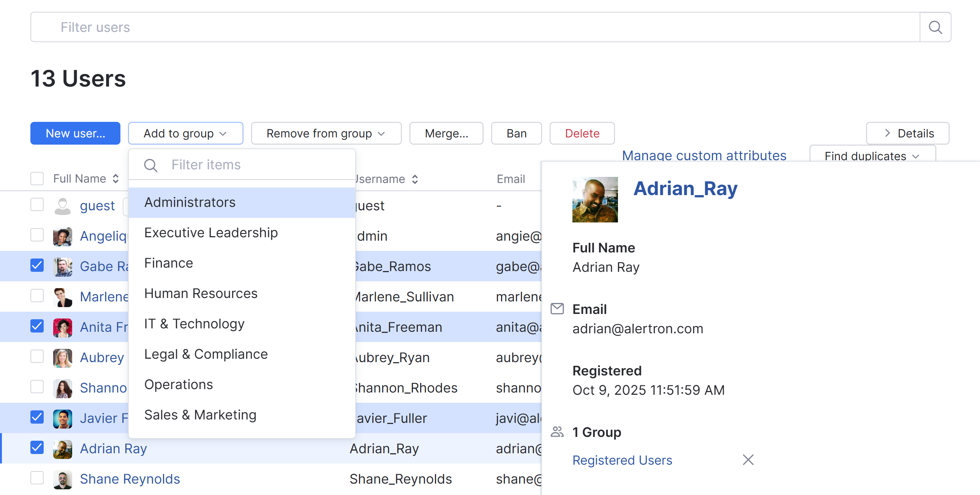The width and height of the screenshot is (980, 495).
Task: Remove Registered Users group via the X icon
Action: (x=748, y=460)
